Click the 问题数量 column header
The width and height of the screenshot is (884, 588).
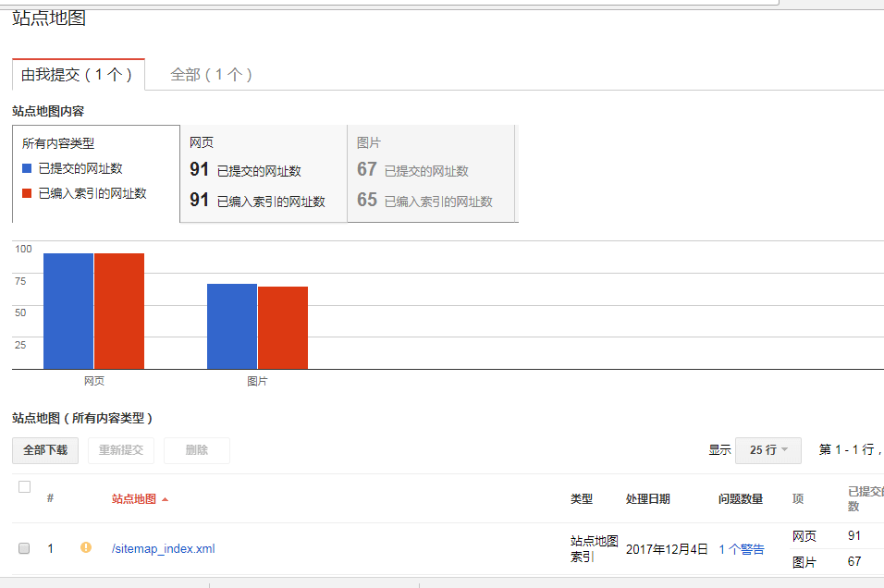click(741, 499)
